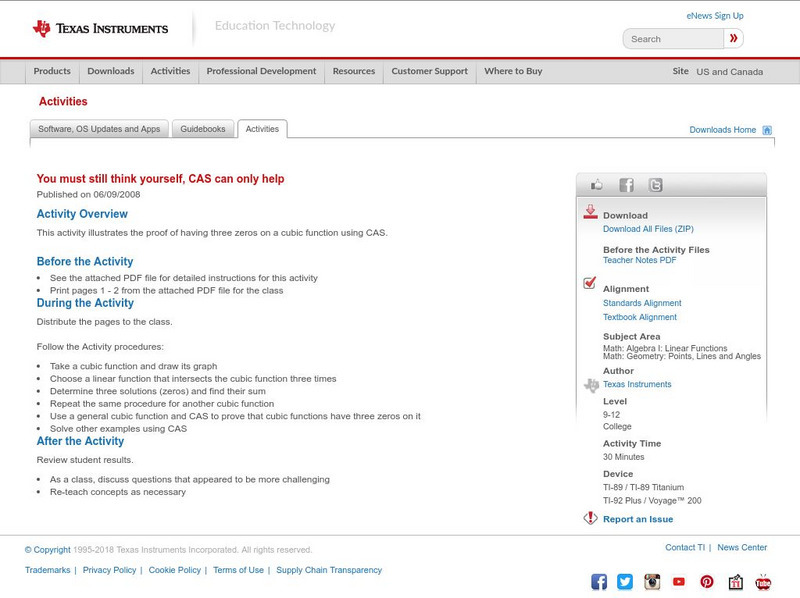Click the Texas Instruments author link
The width and height of the screenshot is (800, 598).
pyautogui.click(x=637, y=384)
